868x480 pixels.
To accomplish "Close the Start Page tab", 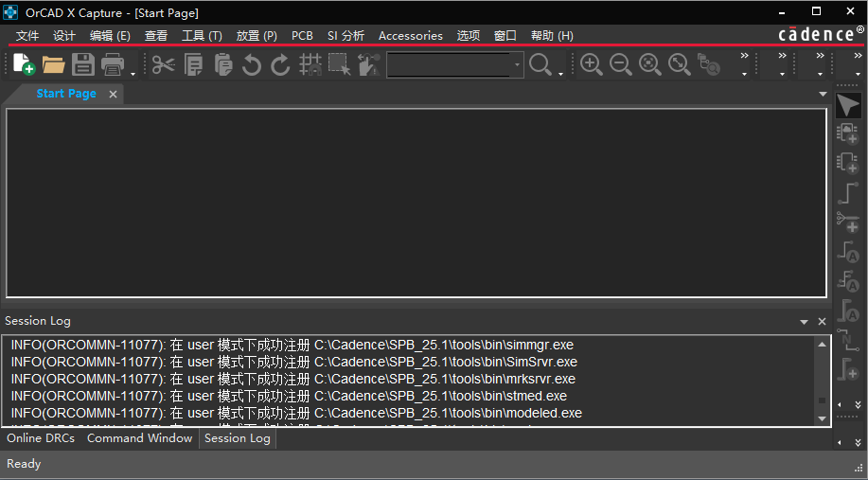I will point(113,95).
